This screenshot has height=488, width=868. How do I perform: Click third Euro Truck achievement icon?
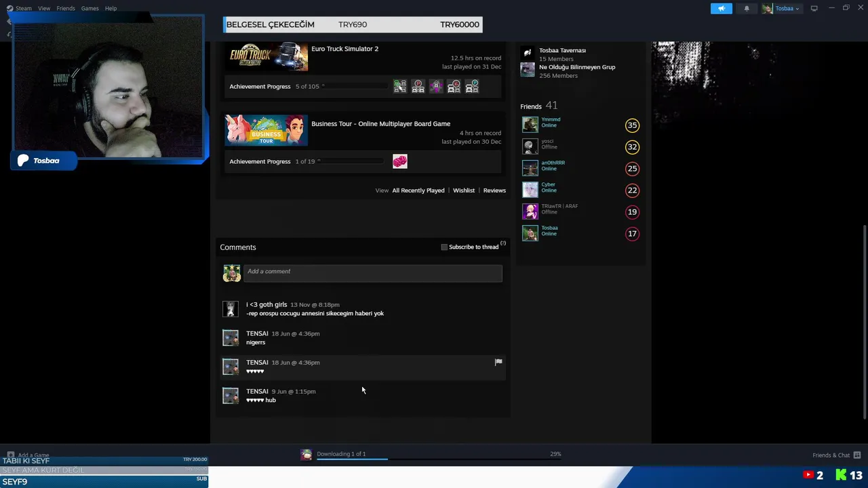(436, 86)
